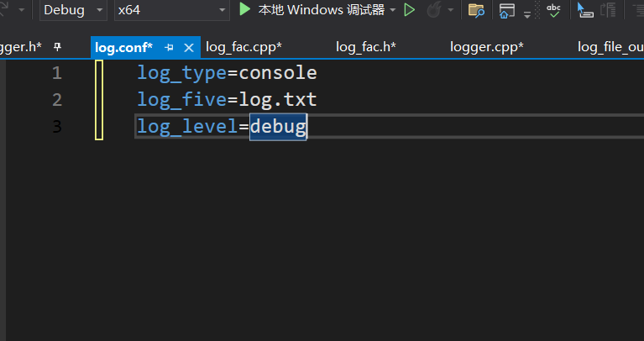
Task: Start debugging with the green play button
Action: point(245,10)
